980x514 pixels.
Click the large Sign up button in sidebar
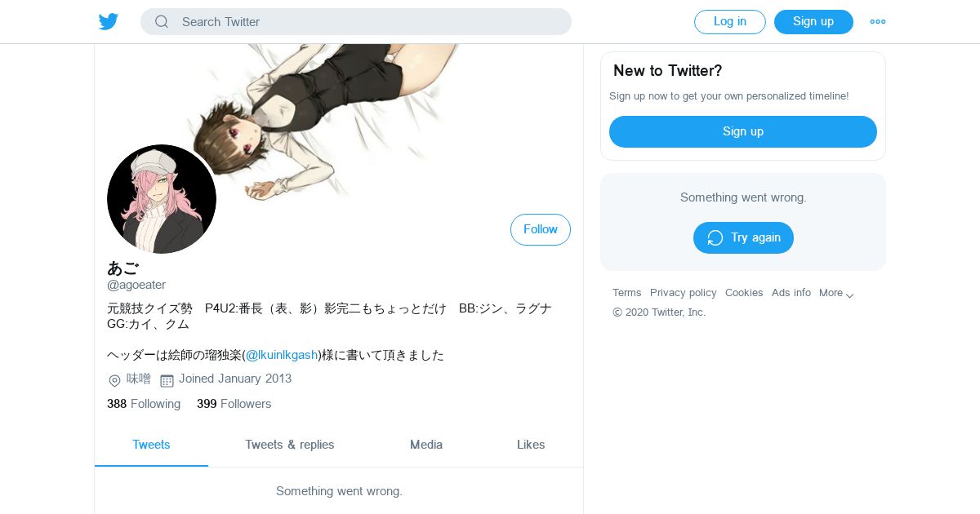(743, 131)
